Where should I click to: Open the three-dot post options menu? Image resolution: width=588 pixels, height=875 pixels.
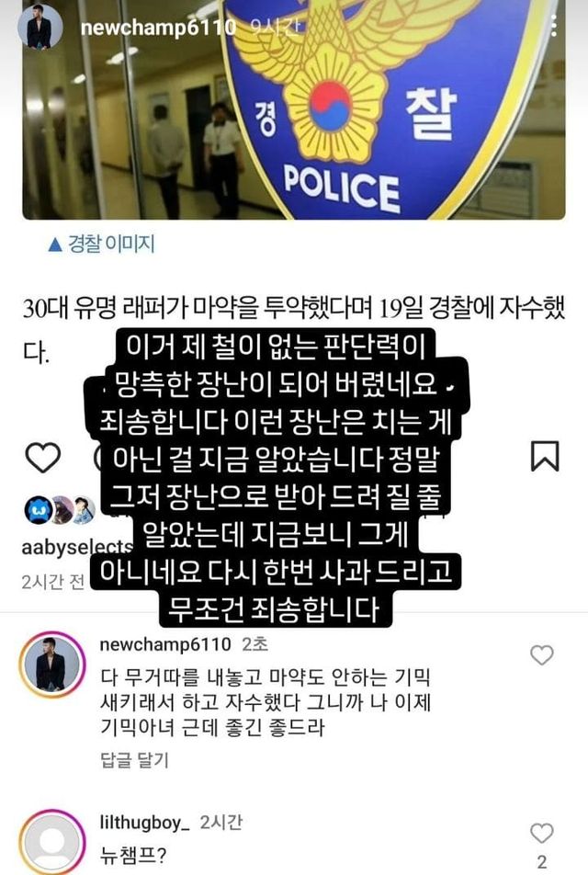pyautogui.click(x=553, y=26)
